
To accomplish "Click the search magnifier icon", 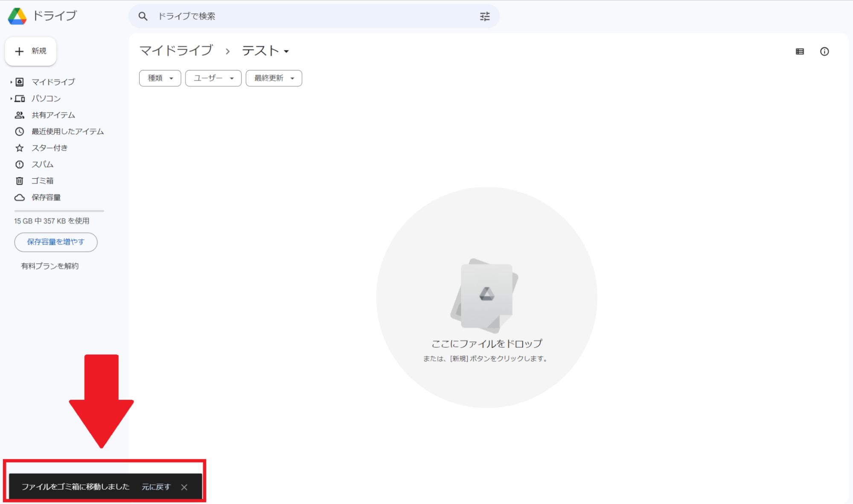I will [143, 17].
